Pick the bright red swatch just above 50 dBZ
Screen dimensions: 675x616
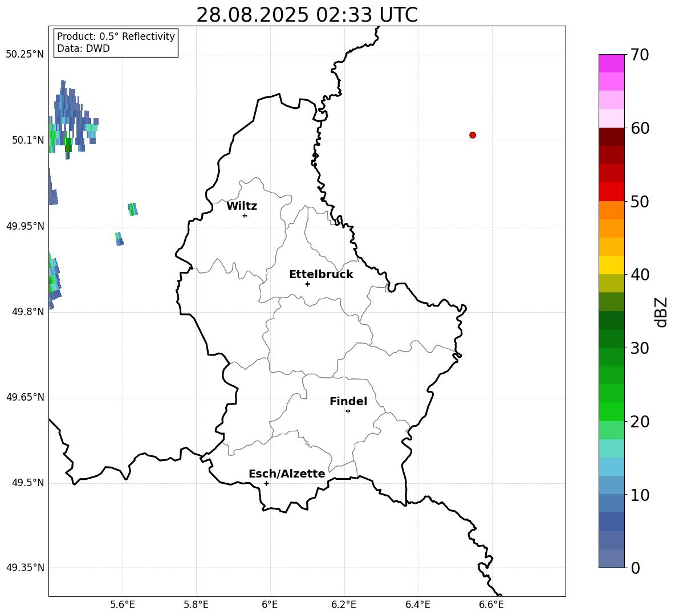[x=611, y=191]
